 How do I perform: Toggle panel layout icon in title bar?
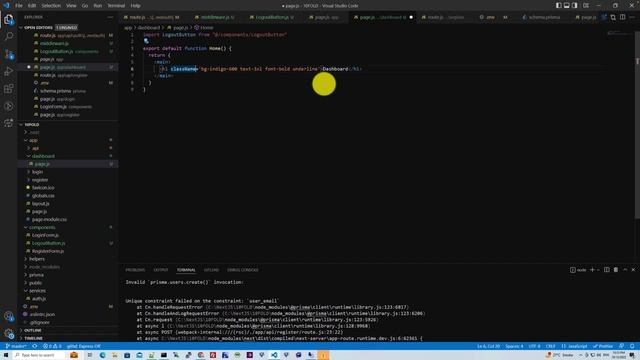click(567, 6)
